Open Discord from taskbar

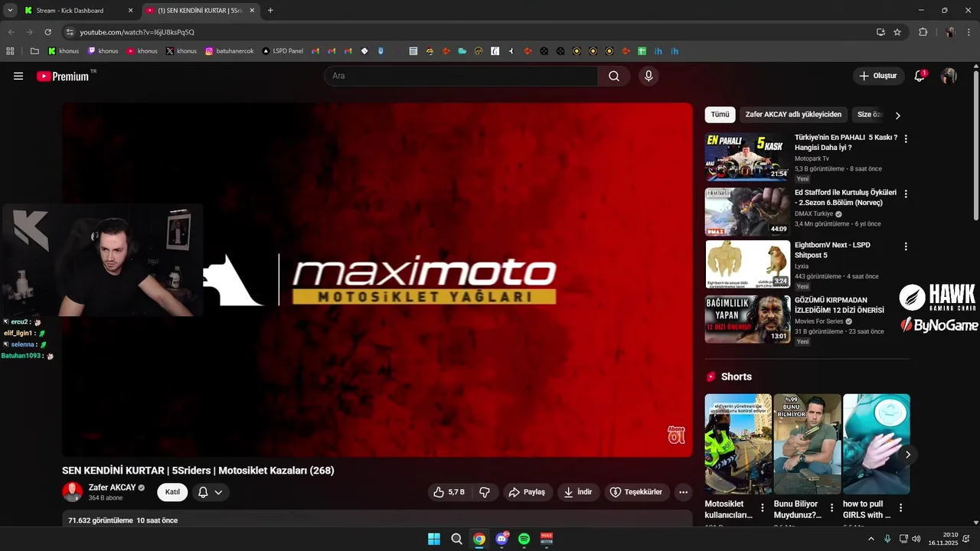(x=501, y=539)
